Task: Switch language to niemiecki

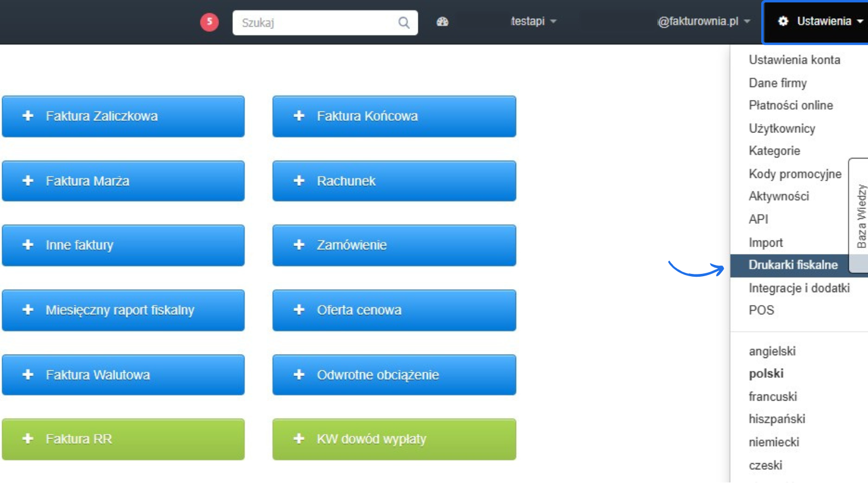Action: click(774, 442)
